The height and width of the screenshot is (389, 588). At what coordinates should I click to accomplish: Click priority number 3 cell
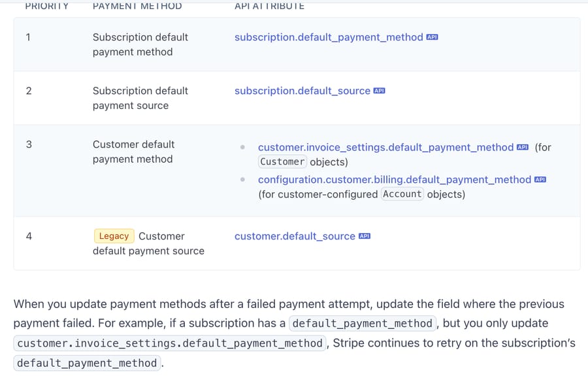(x=29, y=145)
